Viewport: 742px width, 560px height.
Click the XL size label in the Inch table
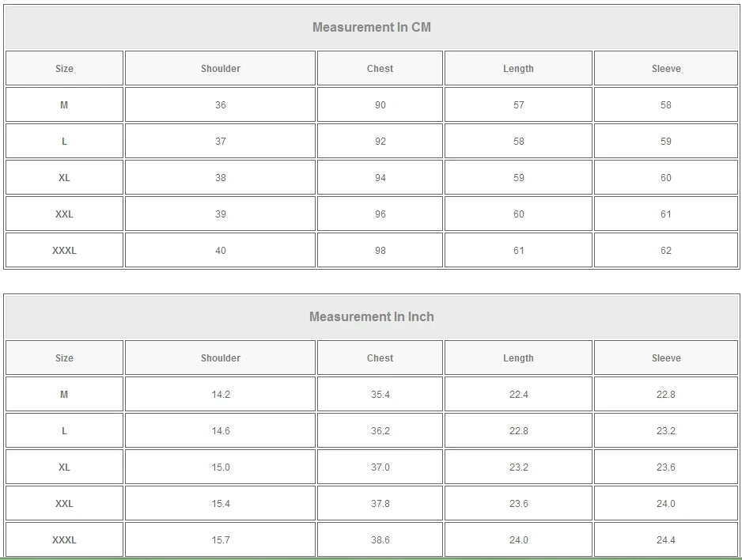[64, 467]
